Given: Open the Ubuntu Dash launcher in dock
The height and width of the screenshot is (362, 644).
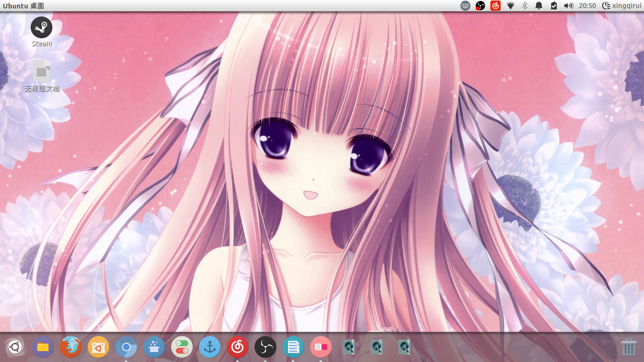Looking at the screenshot, I should 15,348.
